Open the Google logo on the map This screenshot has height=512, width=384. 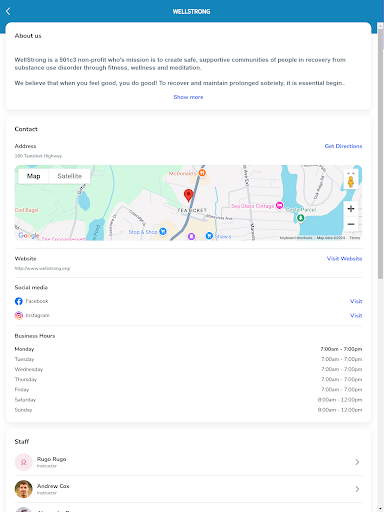pyautogui.click(x=29, y=235)
